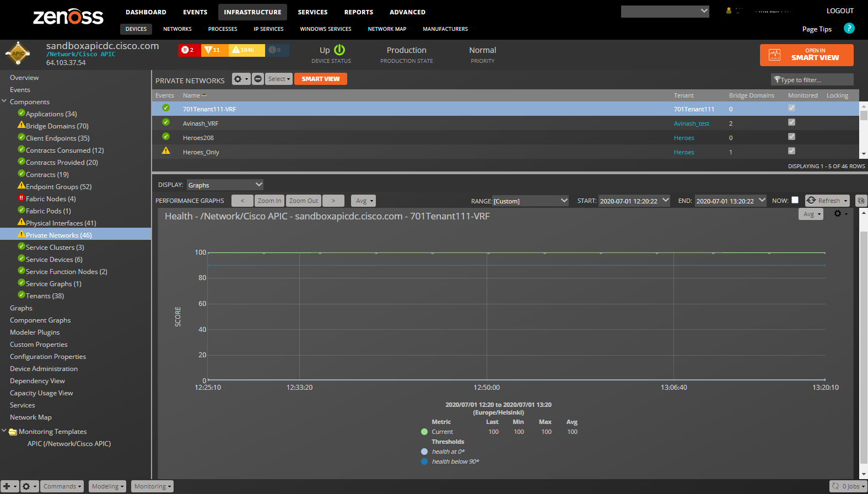Click the Type to filter input

[812, 80]
